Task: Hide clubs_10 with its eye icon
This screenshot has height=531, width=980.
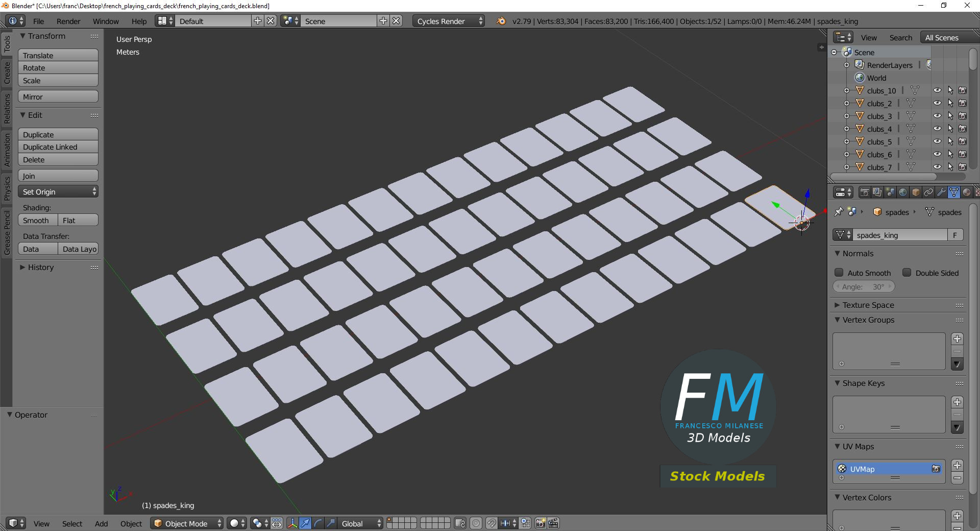Action: click(x=937, y=90)
